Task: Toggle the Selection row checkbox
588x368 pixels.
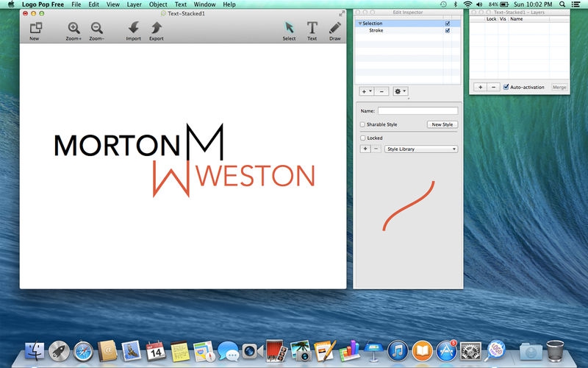Action: pos(448,24)
